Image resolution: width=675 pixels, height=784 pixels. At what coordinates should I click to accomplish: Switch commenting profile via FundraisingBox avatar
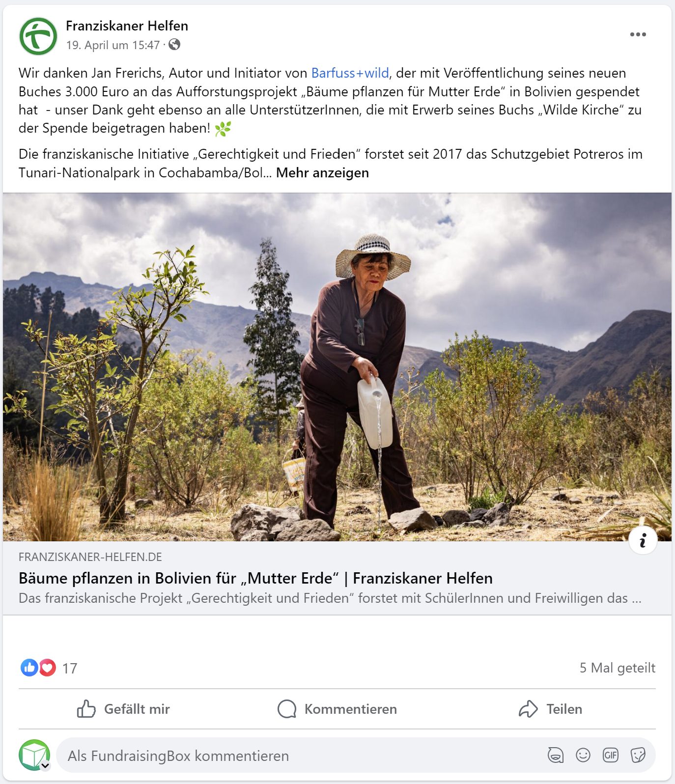coord(34,755)
